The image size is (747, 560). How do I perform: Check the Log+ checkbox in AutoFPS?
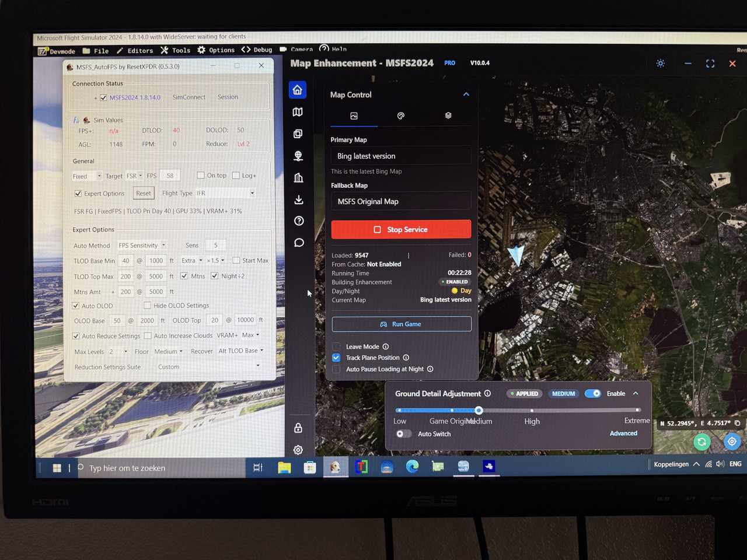236,175
